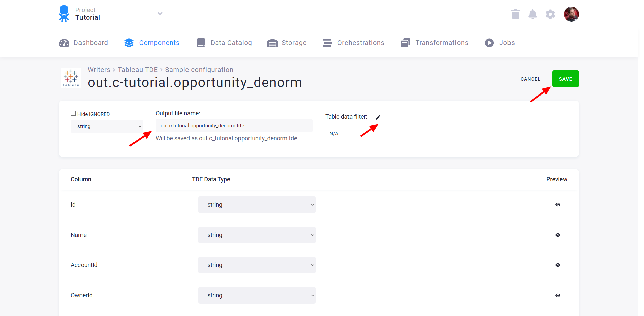This screenshot has height=316, width=644.
Task: Click the Project Tutorial title
Action: (x=88, y=14)
